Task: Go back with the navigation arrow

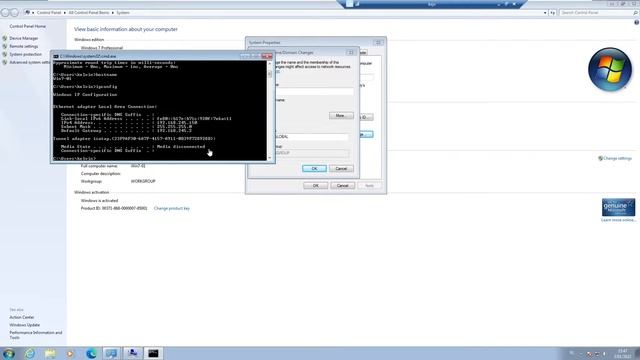Action: coord(5,13)
